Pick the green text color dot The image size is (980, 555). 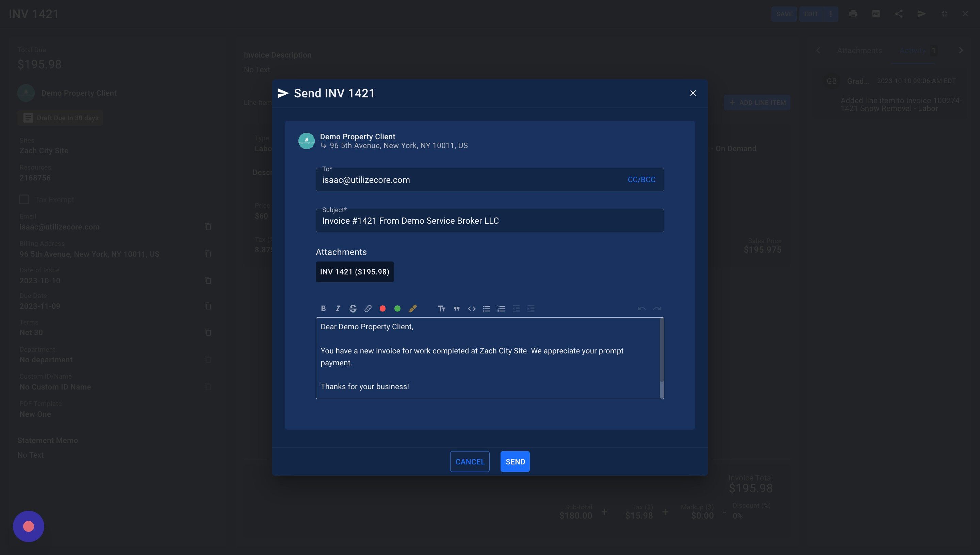click(397, 308)
